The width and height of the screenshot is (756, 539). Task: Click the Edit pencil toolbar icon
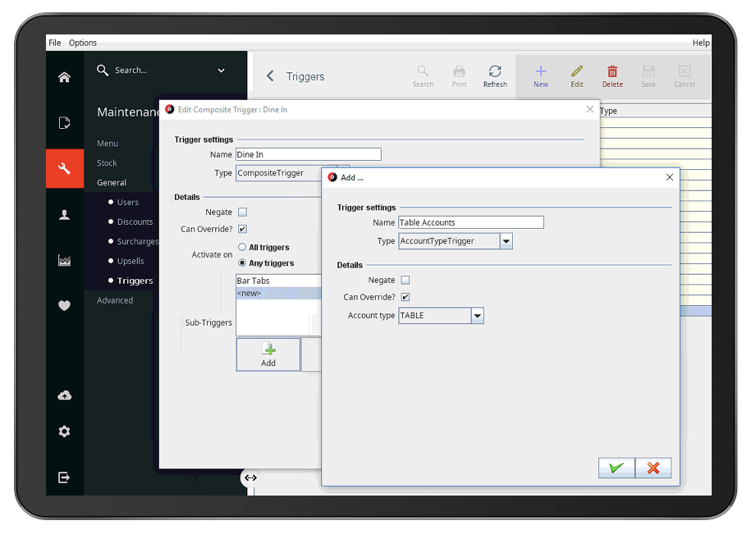click(576, 76)
